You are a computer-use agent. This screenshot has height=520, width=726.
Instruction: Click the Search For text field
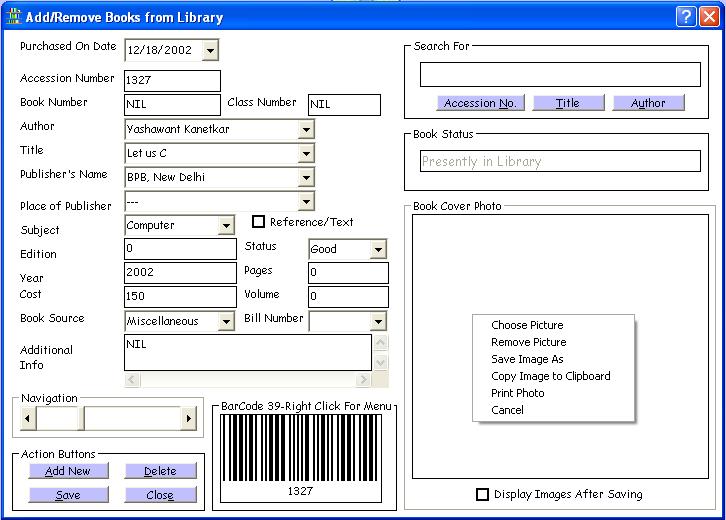[560, 75]
